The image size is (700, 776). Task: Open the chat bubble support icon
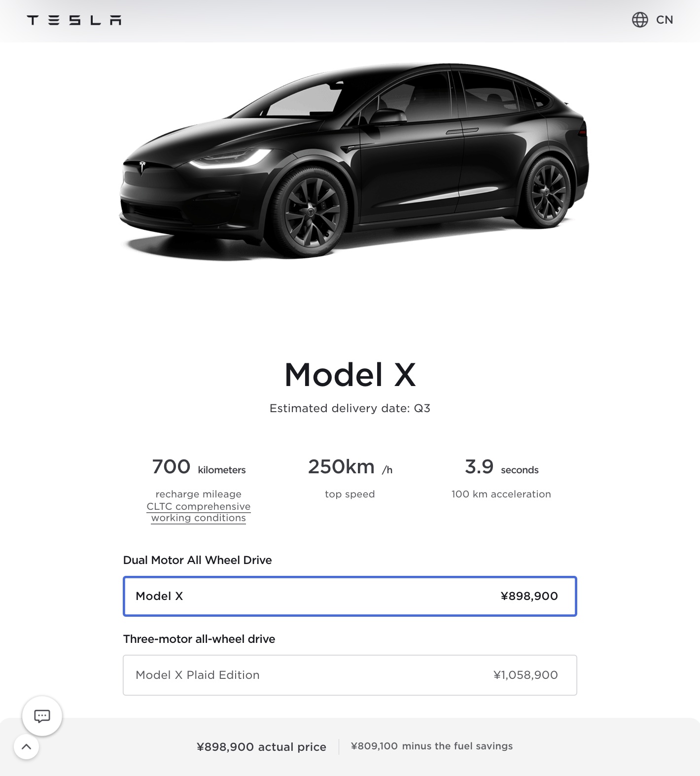42,716
